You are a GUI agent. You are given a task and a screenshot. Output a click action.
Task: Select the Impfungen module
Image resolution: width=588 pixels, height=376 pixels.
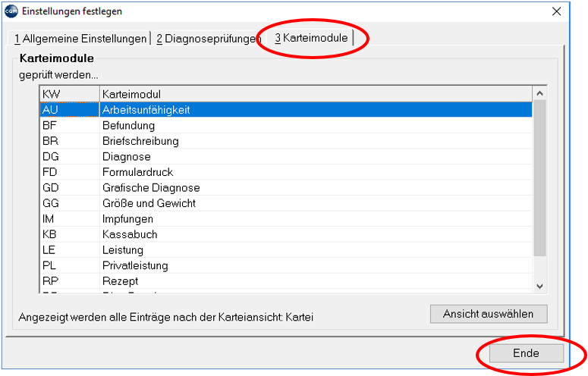point(286,219)
